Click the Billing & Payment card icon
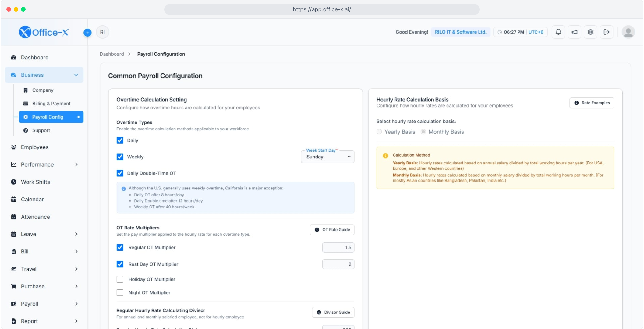This screenshot has height=329, width=644. (26, 104)
